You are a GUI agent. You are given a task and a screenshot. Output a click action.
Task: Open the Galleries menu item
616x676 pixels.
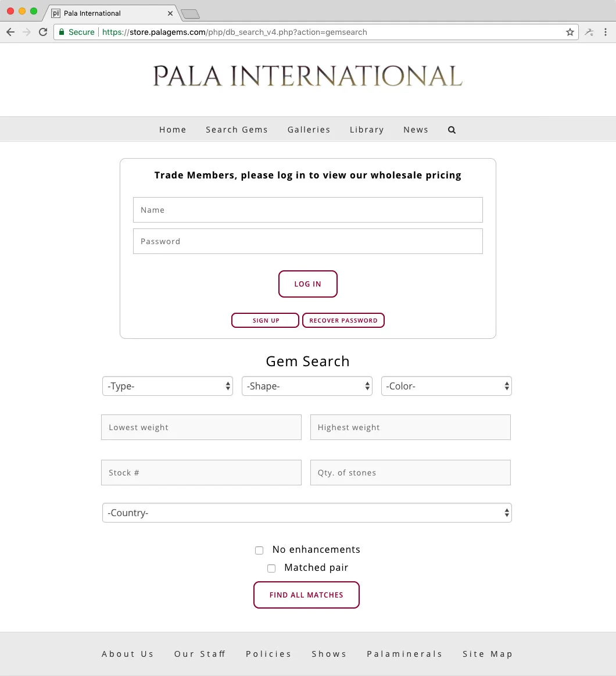tap(309, 130)
